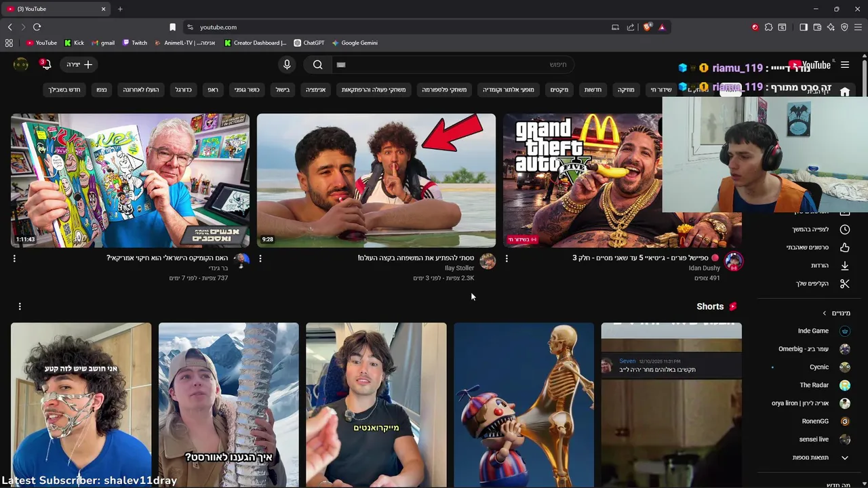This screenshot has width=868, height=488.
Task: Select the כדורגל chip
Action: pos(184,89)
